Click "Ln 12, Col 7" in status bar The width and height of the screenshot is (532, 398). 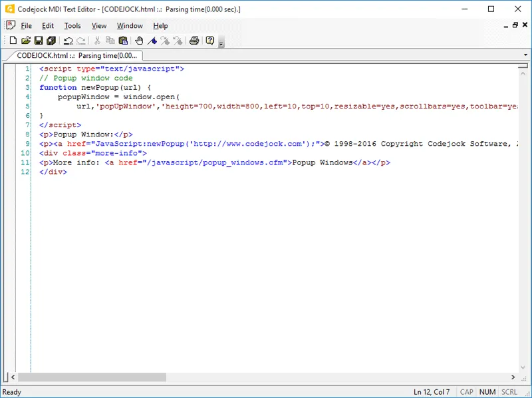pyautogui.click(x=432, y=392)
